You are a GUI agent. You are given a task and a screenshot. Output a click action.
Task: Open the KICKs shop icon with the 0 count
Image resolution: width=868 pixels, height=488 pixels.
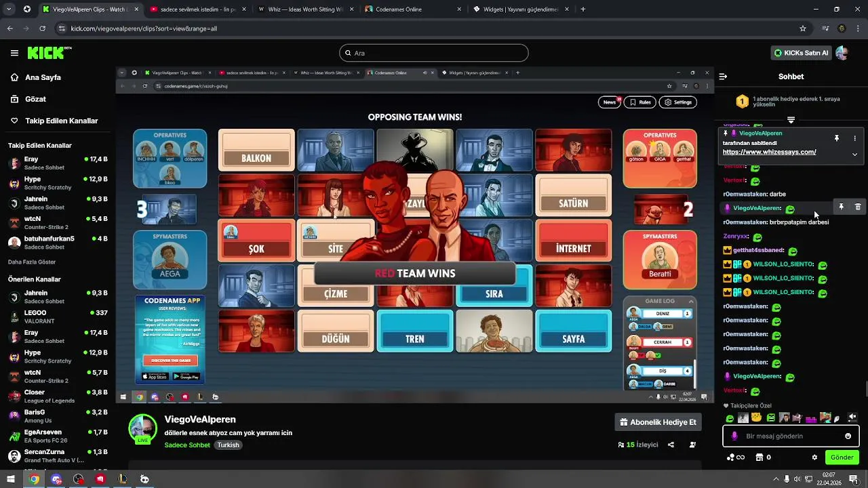pos(764,457)
